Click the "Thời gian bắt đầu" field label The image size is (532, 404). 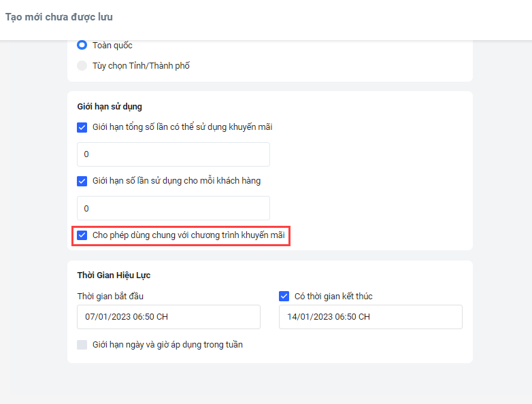[x=110, y=297]
